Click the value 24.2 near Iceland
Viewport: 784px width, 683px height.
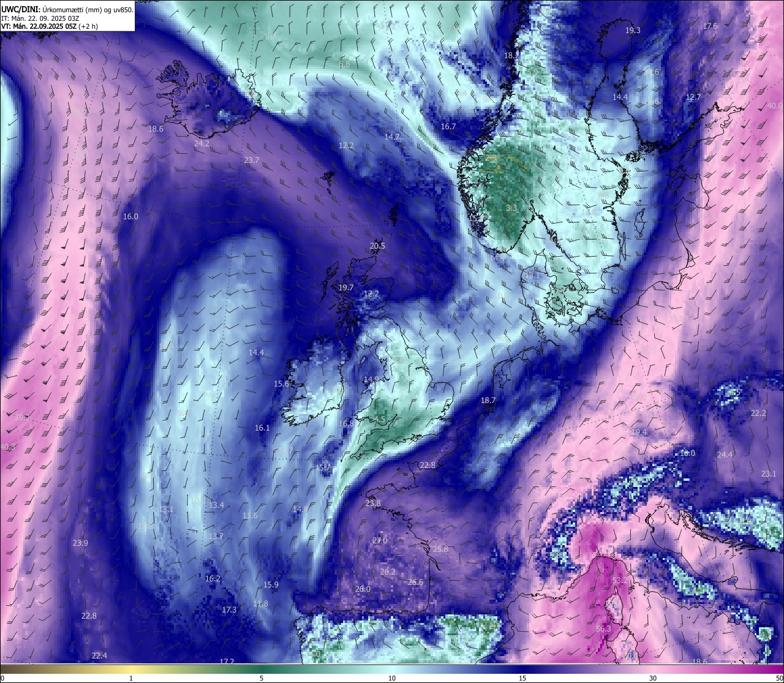(x=202, y=144)
